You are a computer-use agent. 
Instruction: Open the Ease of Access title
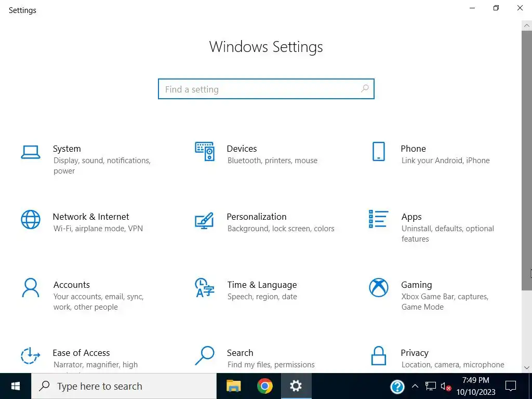pyautogui.click(x=81, y=353)
